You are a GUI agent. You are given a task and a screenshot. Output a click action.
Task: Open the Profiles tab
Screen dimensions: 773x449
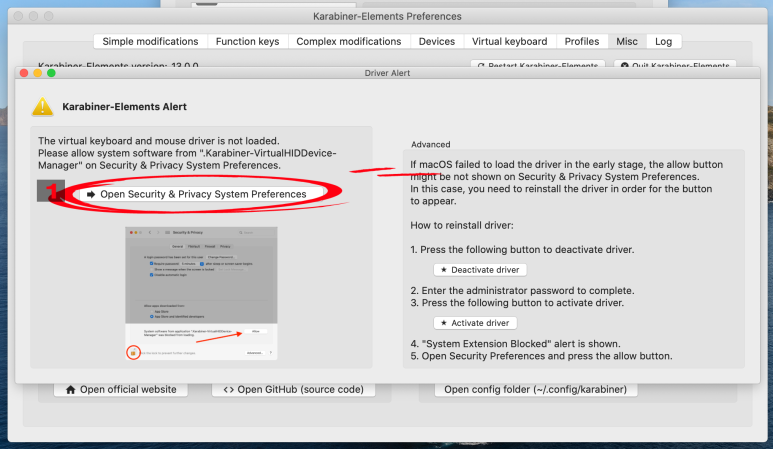pos(582,41)
